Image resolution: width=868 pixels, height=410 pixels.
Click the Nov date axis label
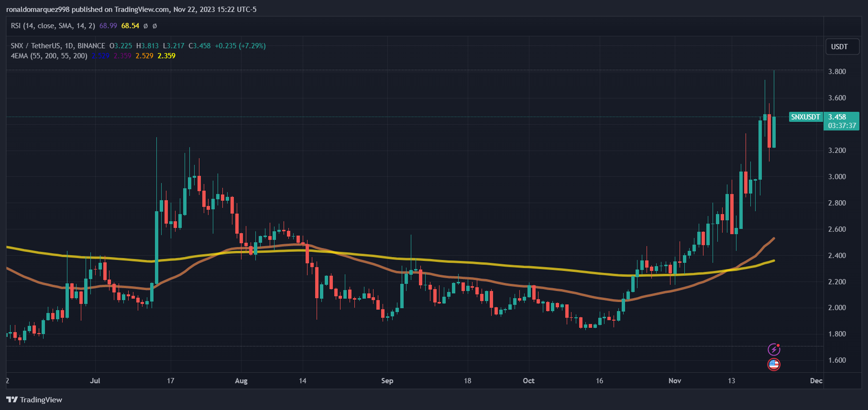(x=675, y=381)
